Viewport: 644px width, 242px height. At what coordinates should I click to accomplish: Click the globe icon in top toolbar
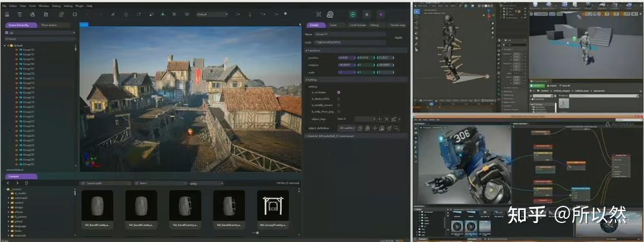330,14
